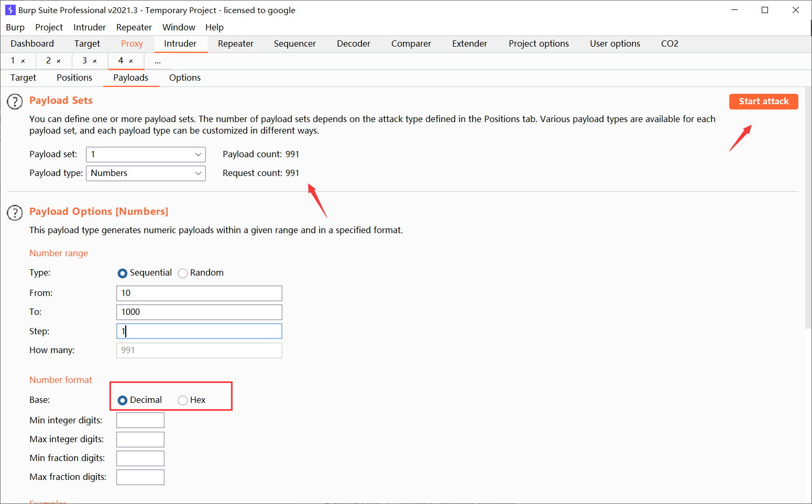Click the 'Payload count: 991' text
Image resolution: width=812 pixels, height=504 pixels.
(x=261, y=155)
